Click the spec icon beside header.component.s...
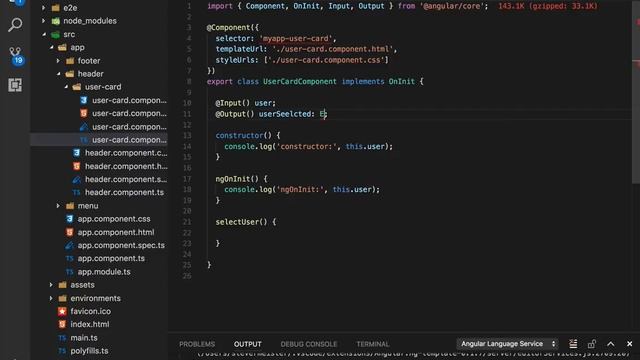The image size is (640, 360). (76, 179)
